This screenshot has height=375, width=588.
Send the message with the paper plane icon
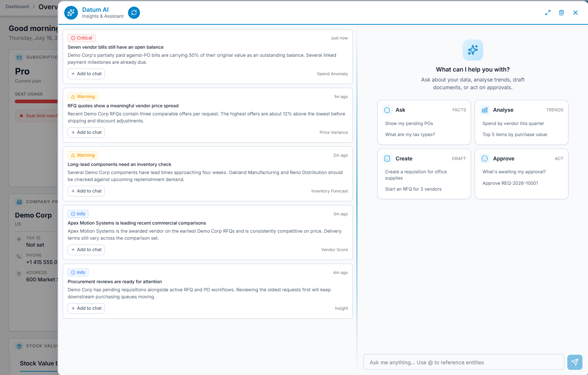click(575, 362)
